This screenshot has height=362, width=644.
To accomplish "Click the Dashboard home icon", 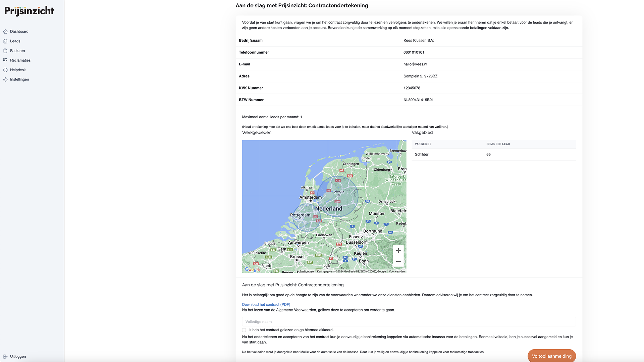I will 5,32.
